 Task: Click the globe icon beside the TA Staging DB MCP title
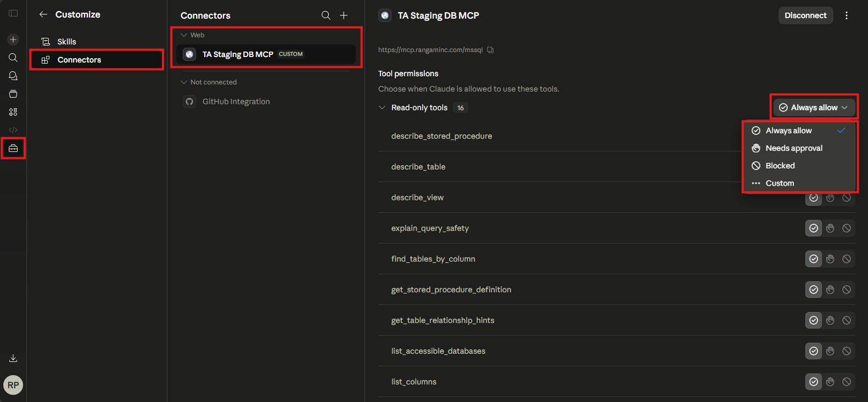coord(385,15)
